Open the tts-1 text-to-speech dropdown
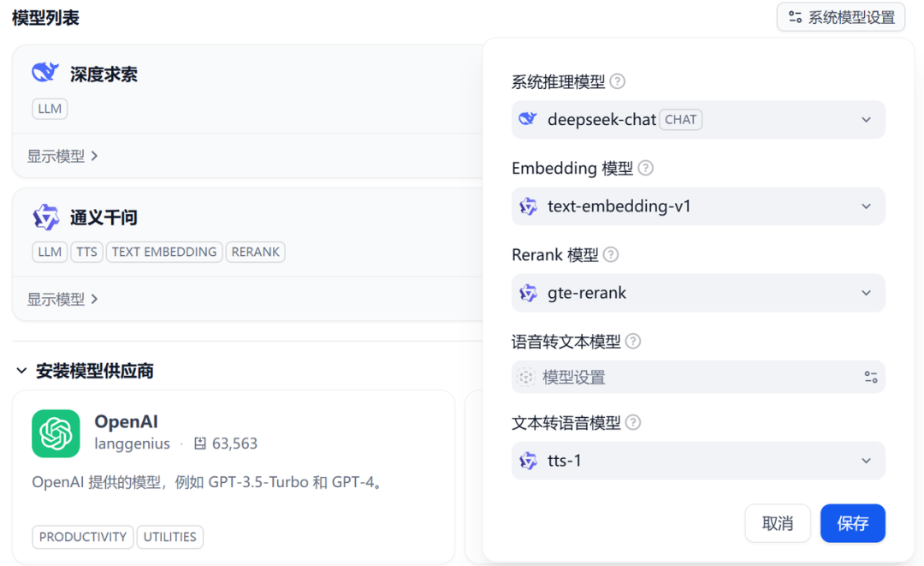 click(698, 461)
